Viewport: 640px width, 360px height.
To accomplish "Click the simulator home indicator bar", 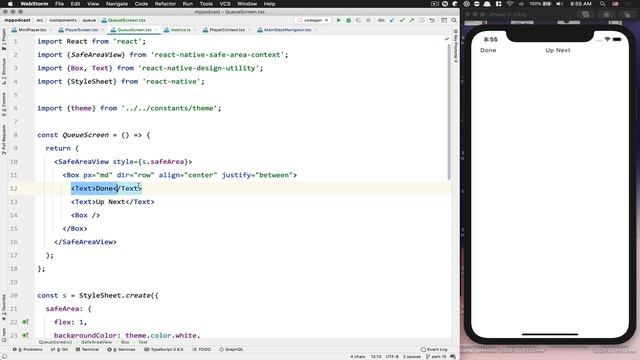I will click(x=550, y=334).
